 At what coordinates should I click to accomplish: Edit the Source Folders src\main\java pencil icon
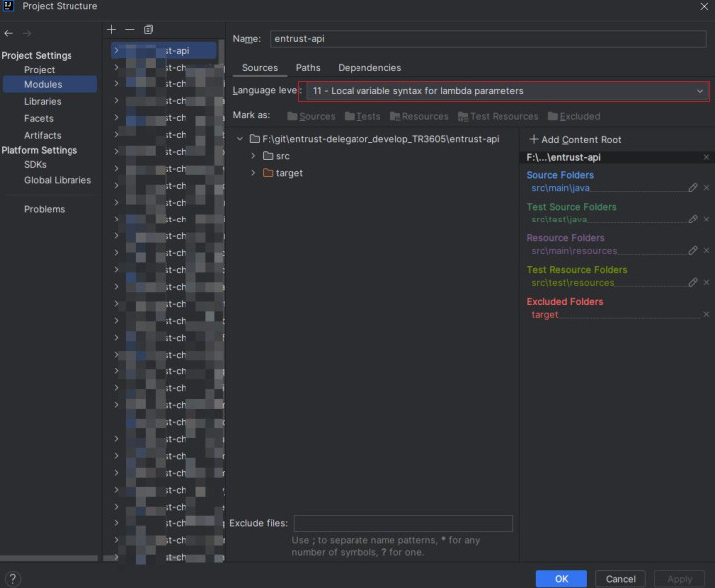[693, 187]
